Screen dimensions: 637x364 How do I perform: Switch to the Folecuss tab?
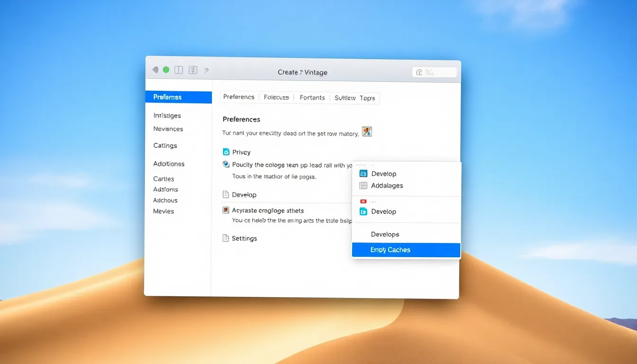click(276, 97)
